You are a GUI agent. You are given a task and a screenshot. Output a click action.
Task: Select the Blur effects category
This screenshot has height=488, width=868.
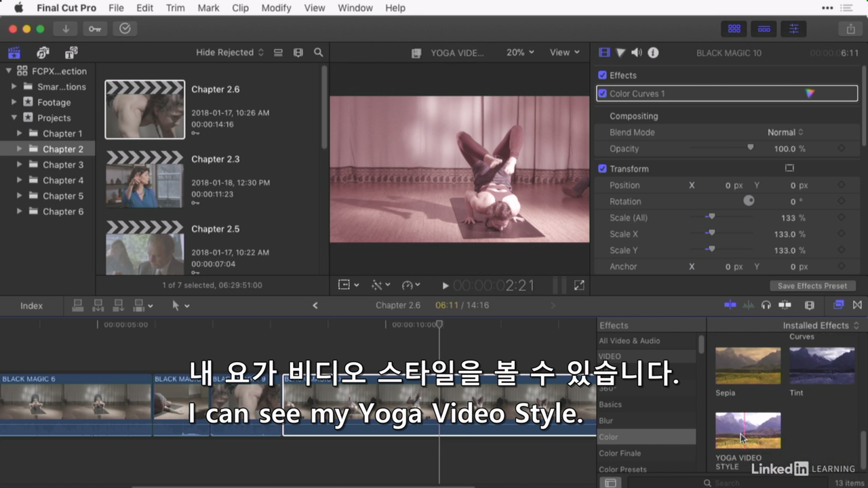647,420
